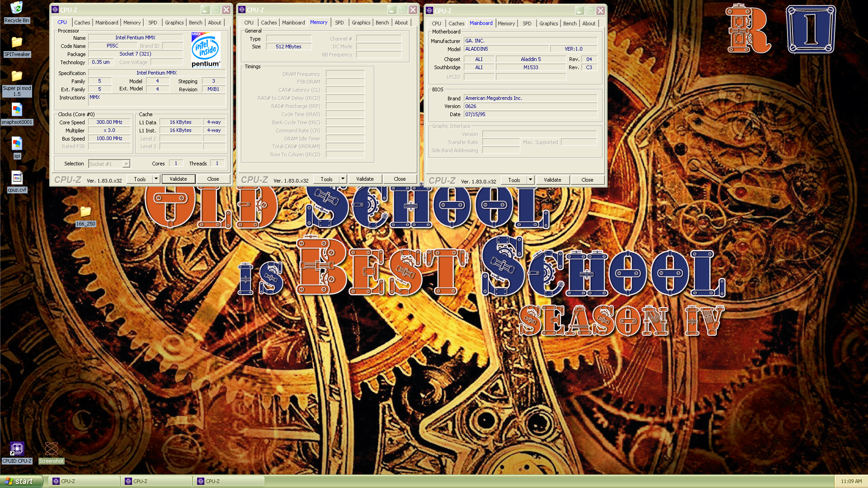Click memory Size value 512 MBytes
The image size is (868, 488).
click(288, 47)
